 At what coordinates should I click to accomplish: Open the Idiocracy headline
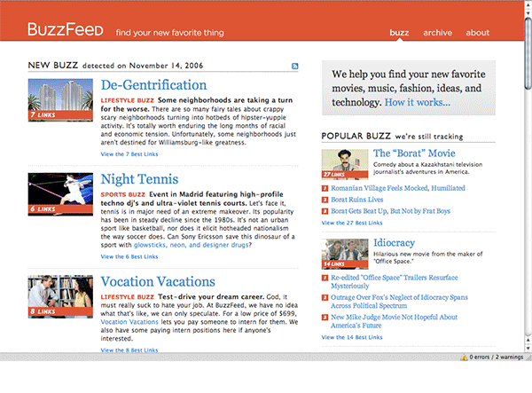395,243
